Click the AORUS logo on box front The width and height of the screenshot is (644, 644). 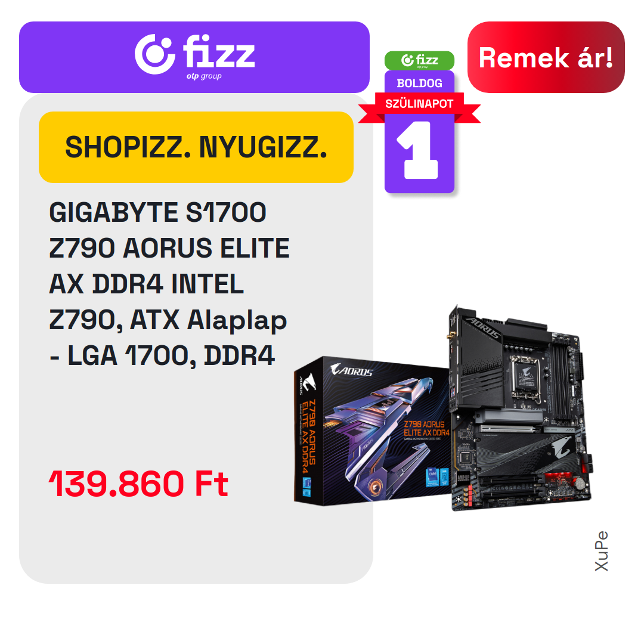[x=352, y=370]
